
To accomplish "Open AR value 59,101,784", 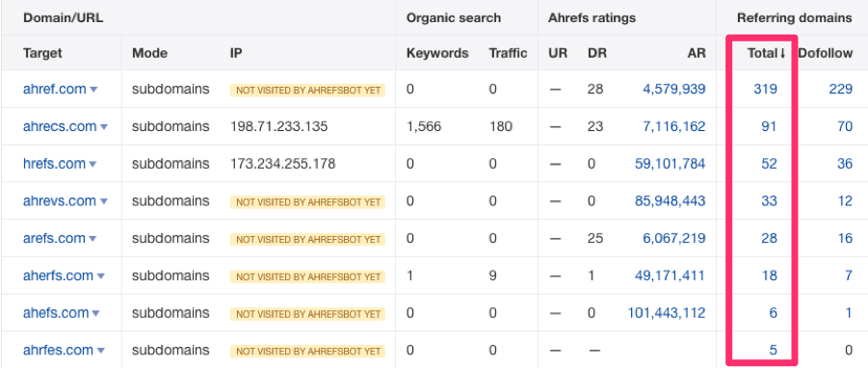I will (x=671, y=163).
